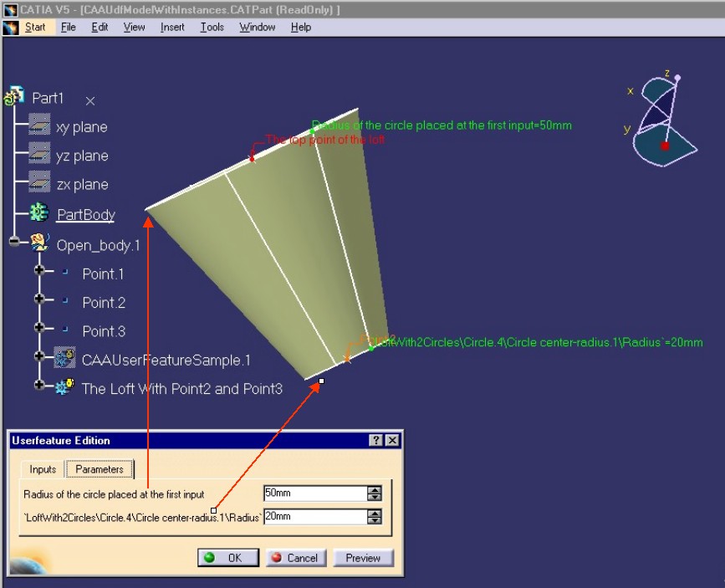Select the yz plane icon
Image resolution: width=725 pixels, height=588 pixels.
(38, 154)
